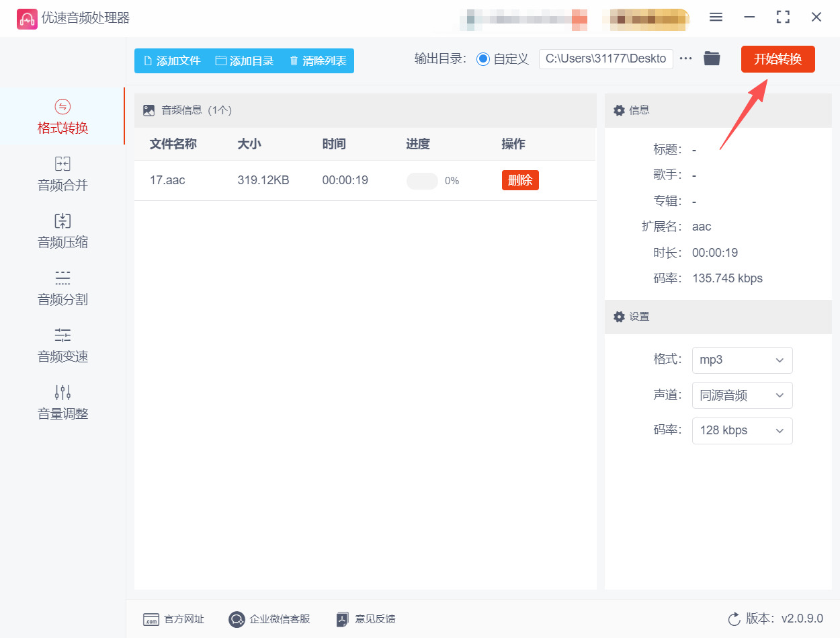Open the 码率 128 kbps dropdown
Screen dimensions: 840x638
(742, 430)
